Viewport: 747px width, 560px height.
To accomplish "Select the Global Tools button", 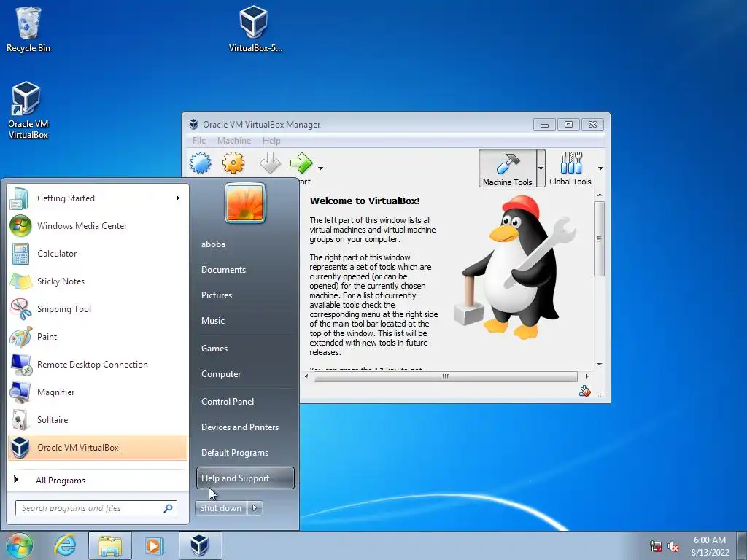I will pos(570,168).
